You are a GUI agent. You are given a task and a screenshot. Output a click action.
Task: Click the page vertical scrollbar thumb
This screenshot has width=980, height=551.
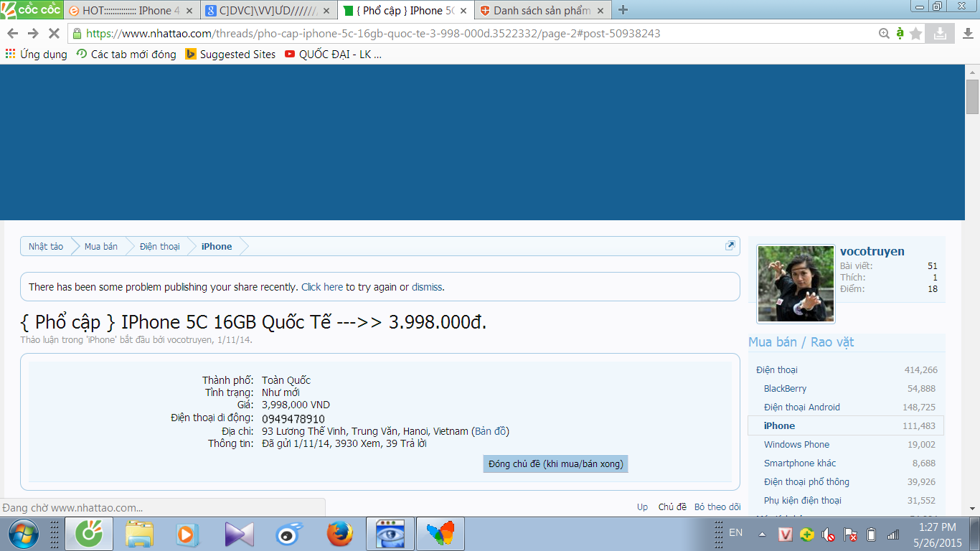pyautogui.click(x=973, y=96)
